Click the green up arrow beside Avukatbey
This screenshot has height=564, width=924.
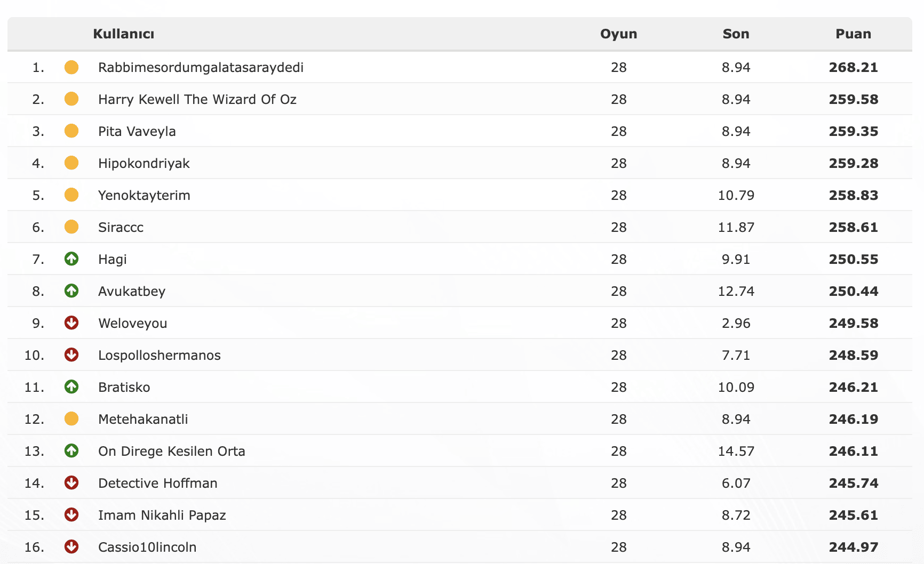click(71, 291)
